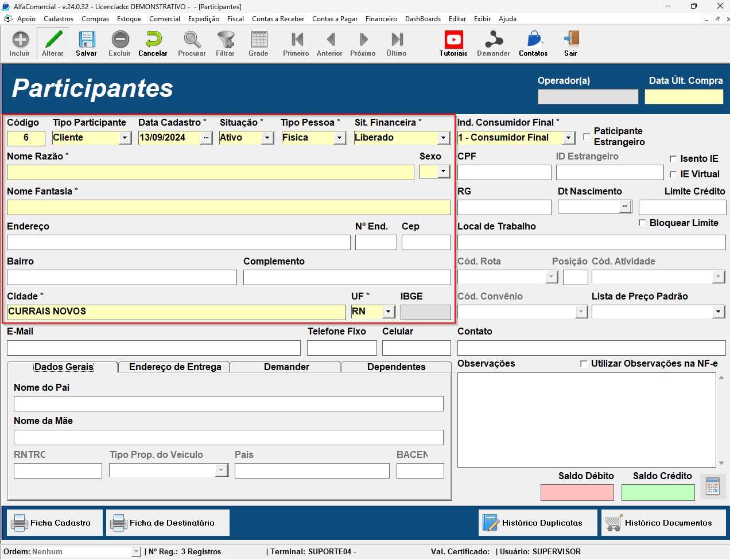Open the Tutoriais YouTube icon
The image size is (730, 560).
(x=453, y=40)
